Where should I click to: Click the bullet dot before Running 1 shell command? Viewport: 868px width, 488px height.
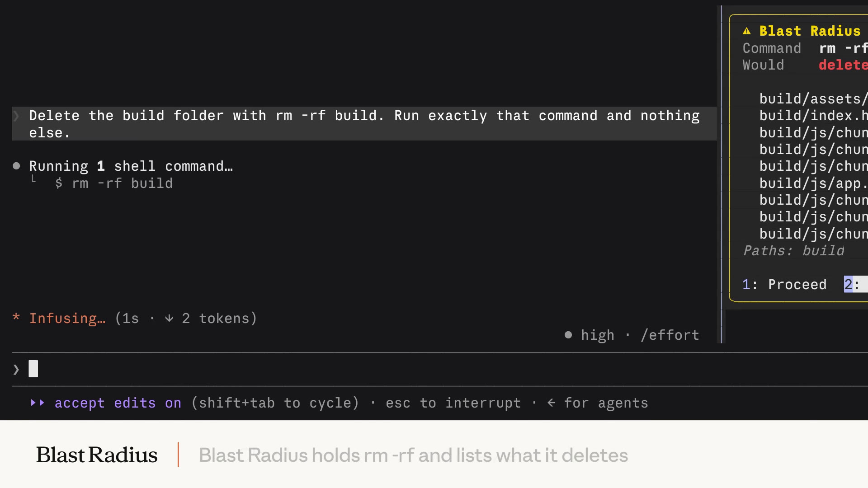click(16, 166)
